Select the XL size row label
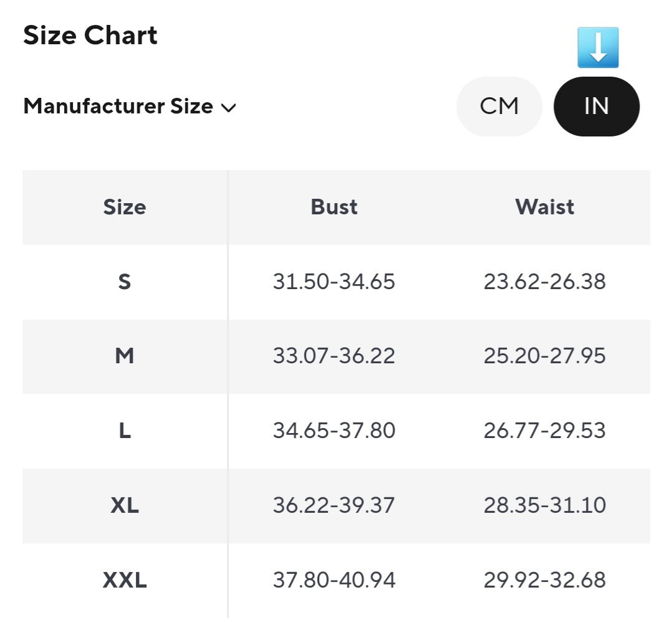 coord(125,505)
